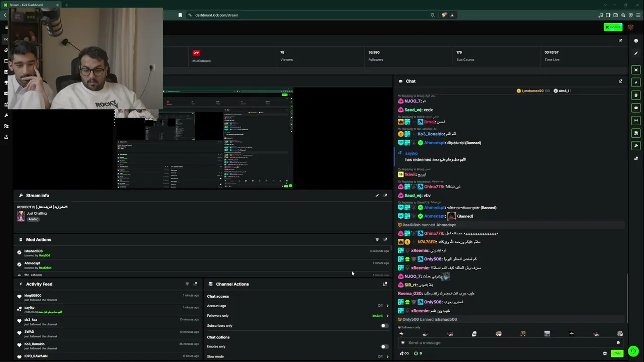Pop out the Stream info panel
The image size is (644, 362).
click(385, 196)
